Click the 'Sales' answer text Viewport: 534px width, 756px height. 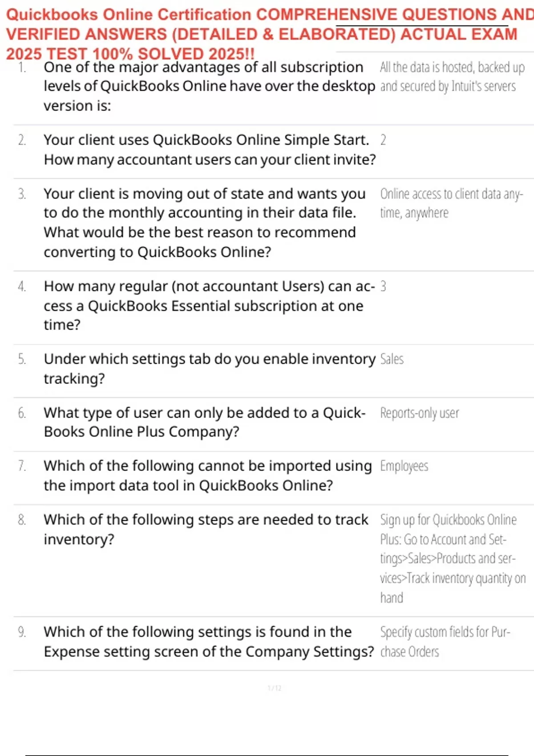point(392,359)
